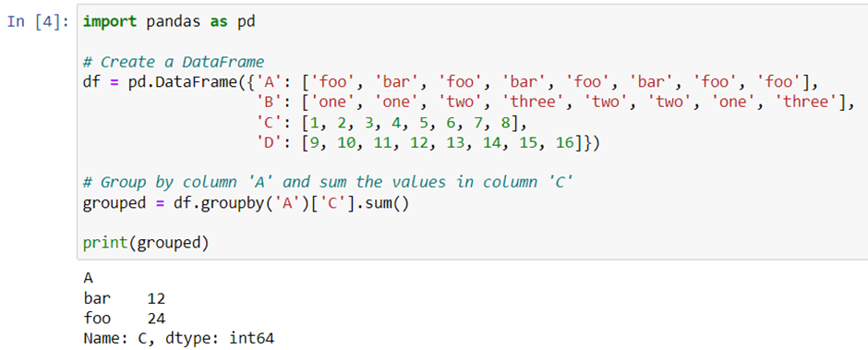Screen dimensions: 868x350
Task: Click the number 8 in column C list
Action: [503, 123]
